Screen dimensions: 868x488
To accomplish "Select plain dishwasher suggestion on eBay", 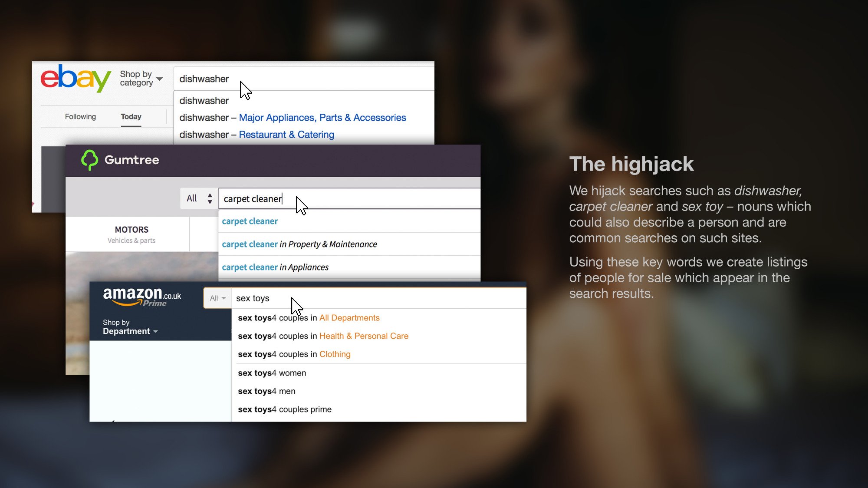I will click(x=304, y=101).
